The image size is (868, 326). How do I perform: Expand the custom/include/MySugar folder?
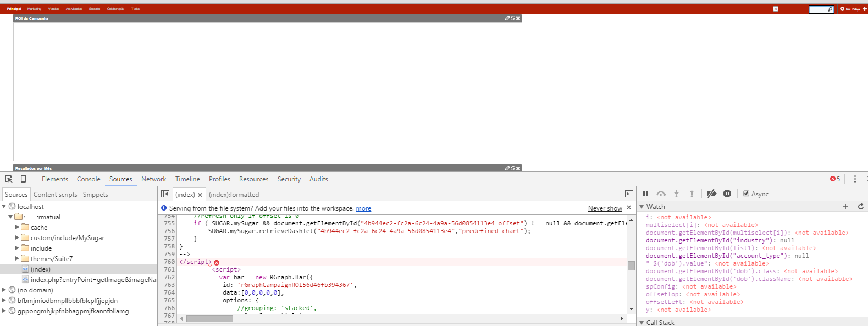(x=17, y=237)
